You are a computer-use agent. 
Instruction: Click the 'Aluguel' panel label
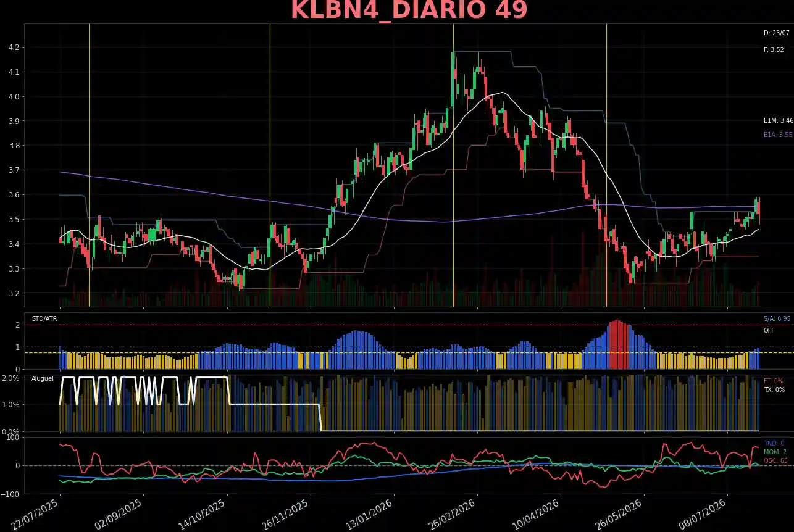[x=43, y=378]
